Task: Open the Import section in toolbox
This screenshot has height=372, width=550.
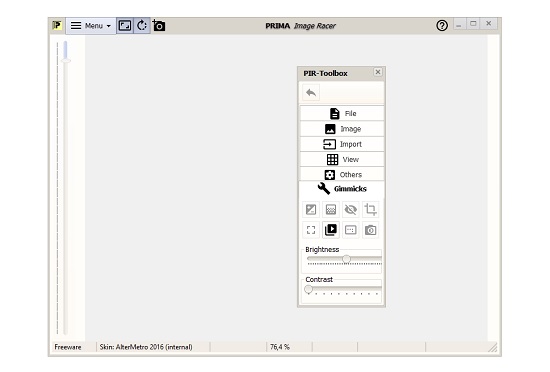Action: pos(342,144)
